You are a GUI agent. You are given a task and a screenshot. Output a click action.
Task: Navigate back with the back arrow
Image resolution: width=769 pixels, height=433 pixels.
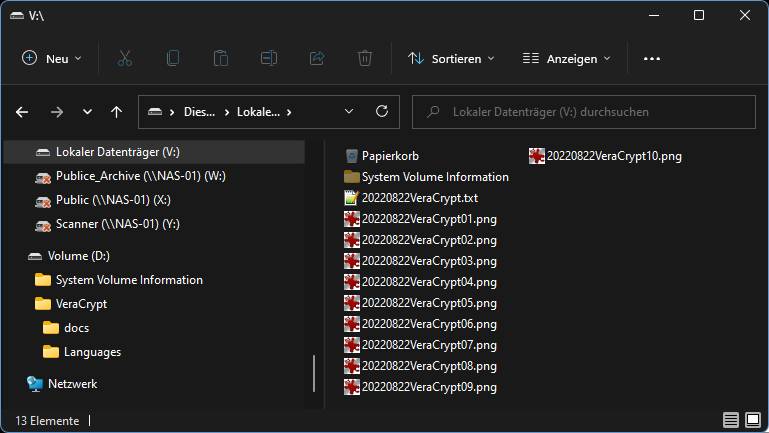click(22, 112)
